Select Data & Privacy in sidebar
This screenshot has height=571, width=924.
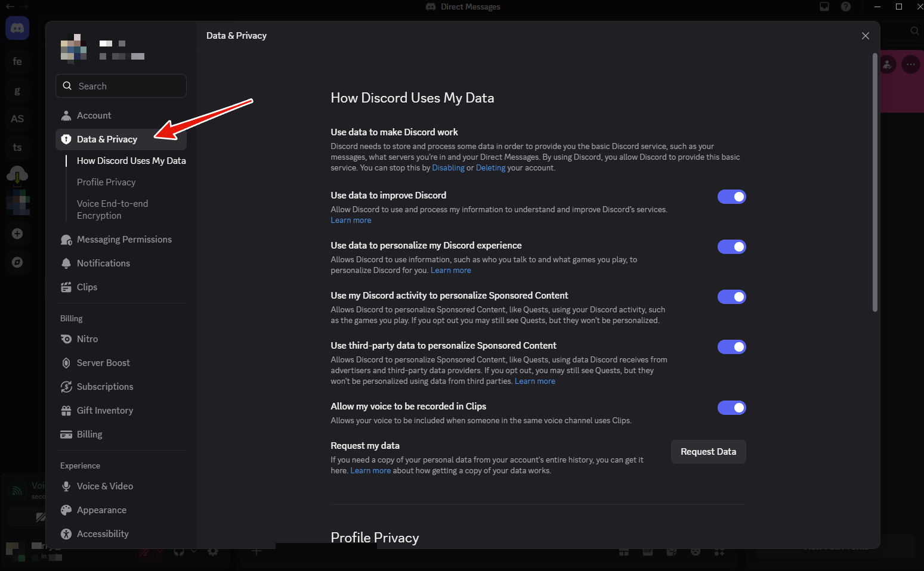point(121,139)
